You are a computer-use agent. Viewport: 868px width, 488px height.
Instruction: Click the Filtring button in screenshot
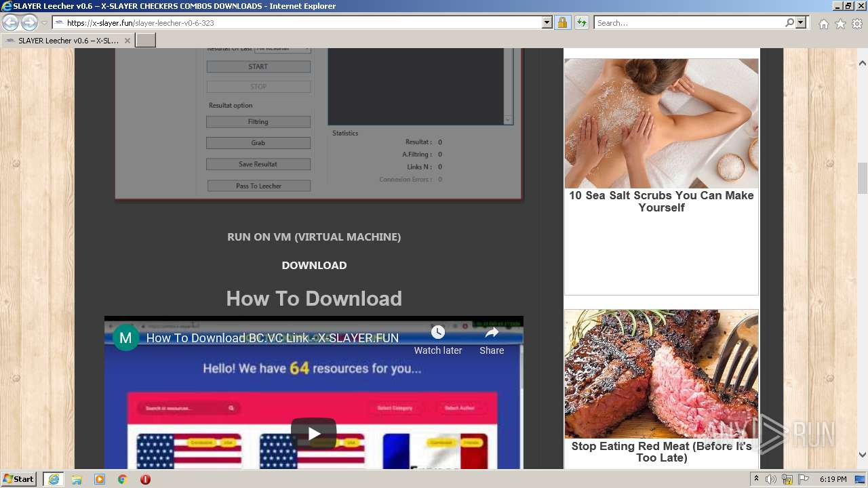(258, 122)
